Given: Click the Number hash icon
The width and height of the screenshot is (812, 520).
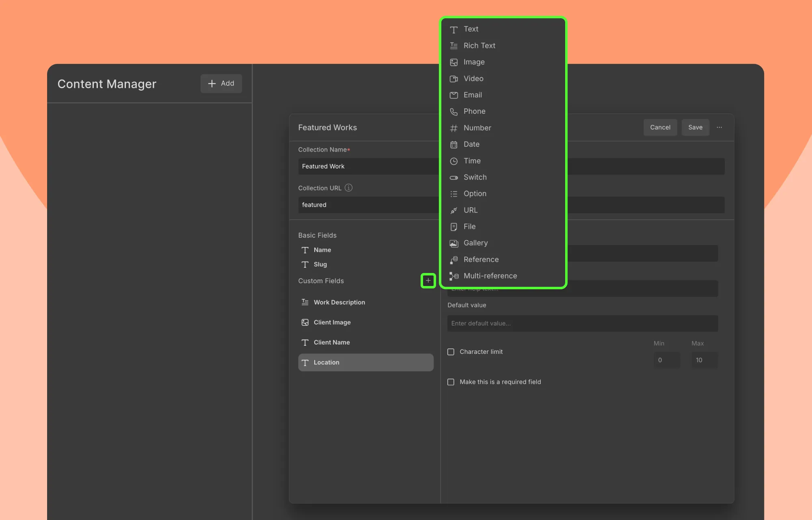Looking at the screenshot, I should 454,128.
